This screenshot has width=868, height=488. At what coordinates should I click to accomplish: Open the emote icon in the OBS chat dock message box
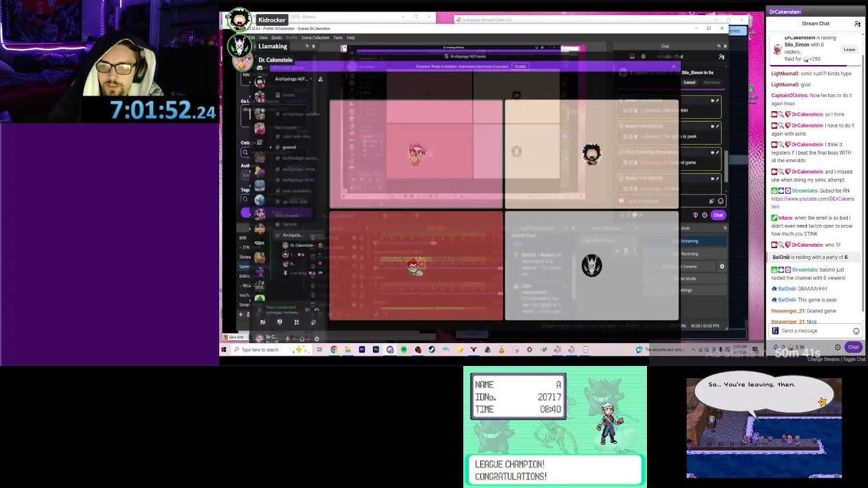tap(720, 201)
